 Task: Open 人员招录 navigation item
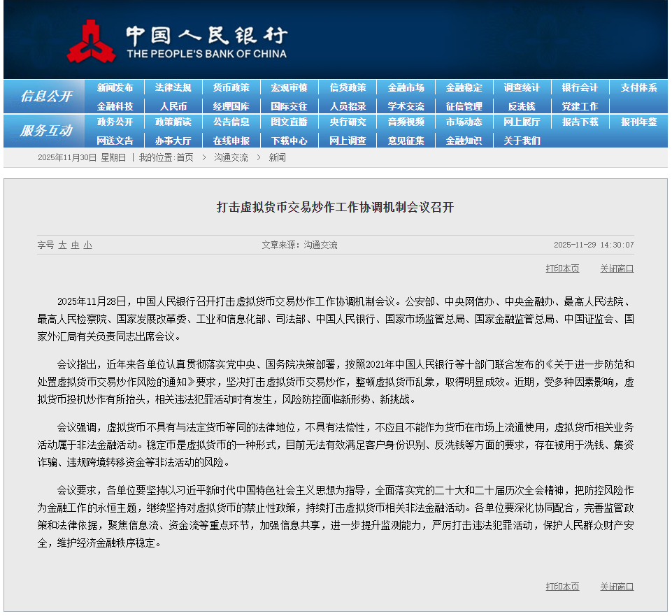coord(348,106)
